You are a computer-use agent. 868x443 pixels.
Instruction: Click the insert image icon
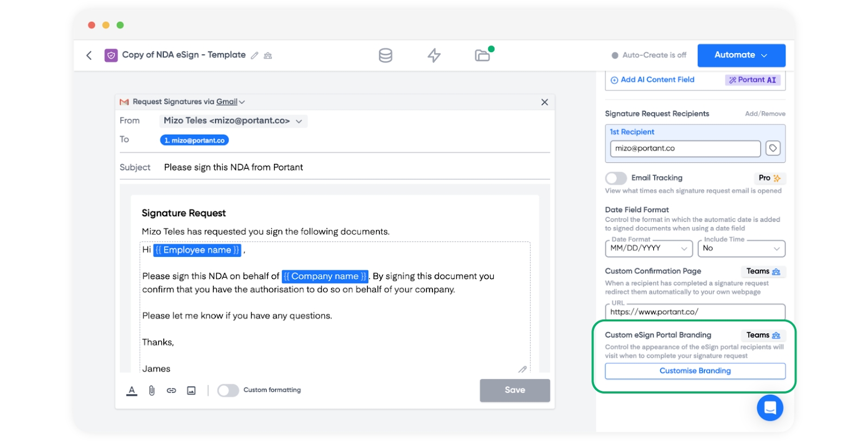191,390
